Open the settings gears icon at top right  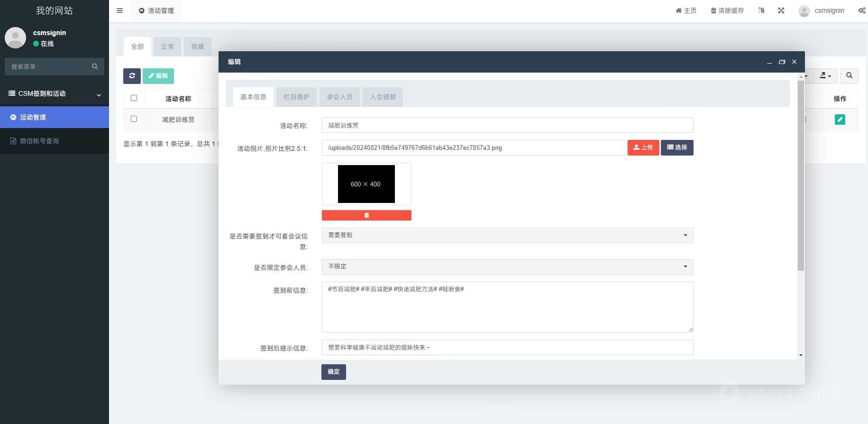tap(862, 10)
